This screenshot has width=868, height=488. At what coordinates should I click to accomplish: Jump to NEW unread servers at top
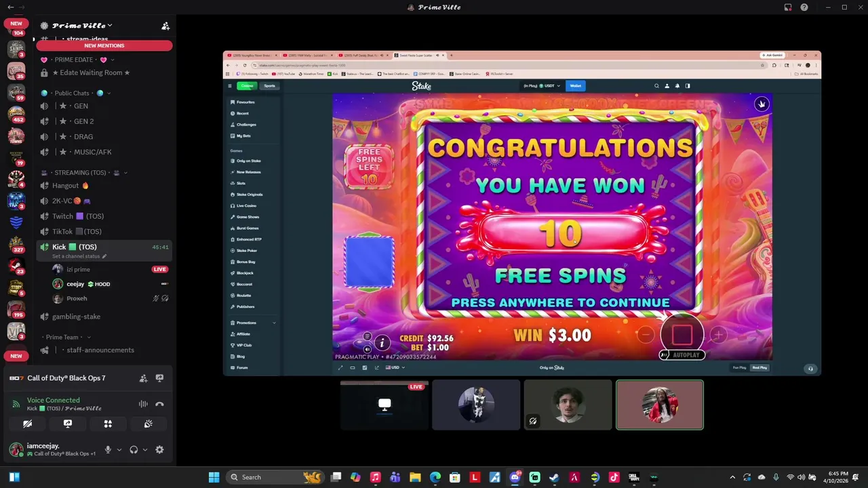click(16, 23)
